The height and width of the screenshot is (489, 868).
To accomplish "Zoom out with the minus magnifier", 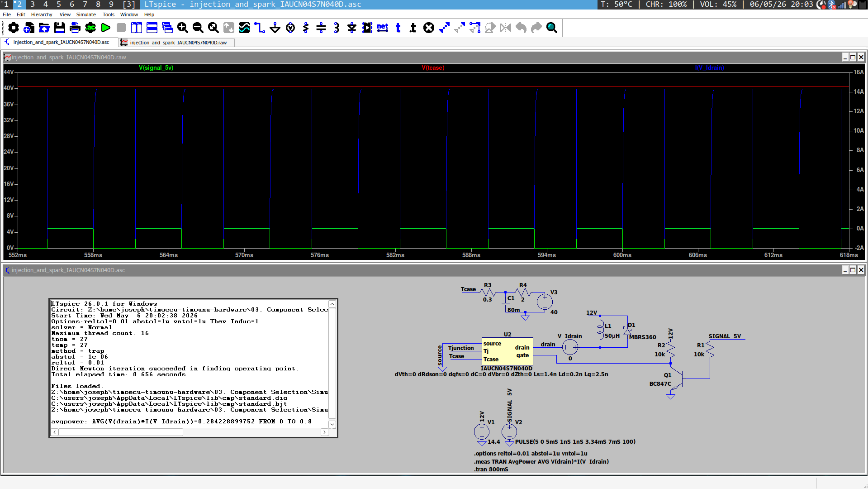I will (x=198, y=28).
